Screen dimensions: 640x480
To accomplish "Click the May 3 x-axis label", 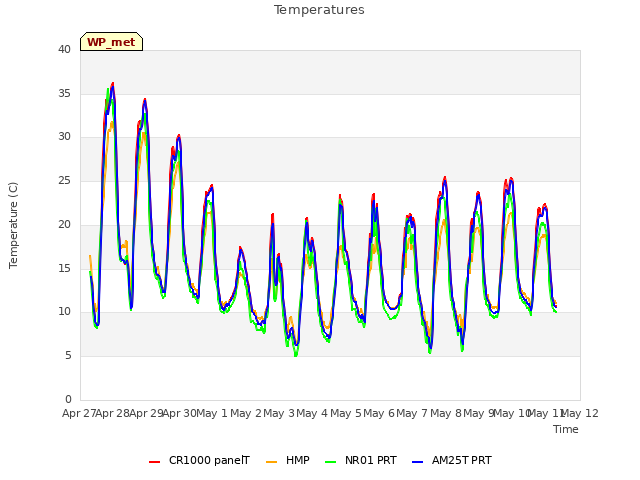I will (x=279, y=413).
